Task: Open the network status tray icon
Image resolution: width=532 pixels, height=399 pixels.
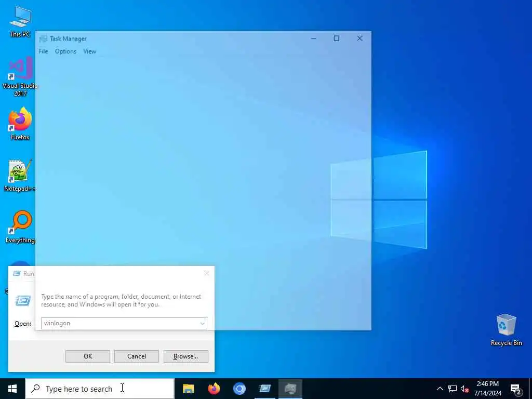Action: pyautogui.click(x=453, y=389)
